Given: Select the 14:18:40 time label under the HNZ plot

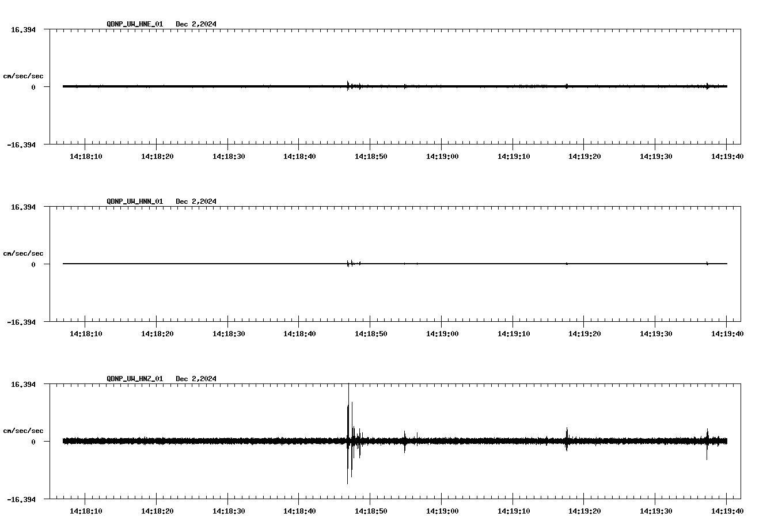Looking at the screenshot, I should point(299,511).
